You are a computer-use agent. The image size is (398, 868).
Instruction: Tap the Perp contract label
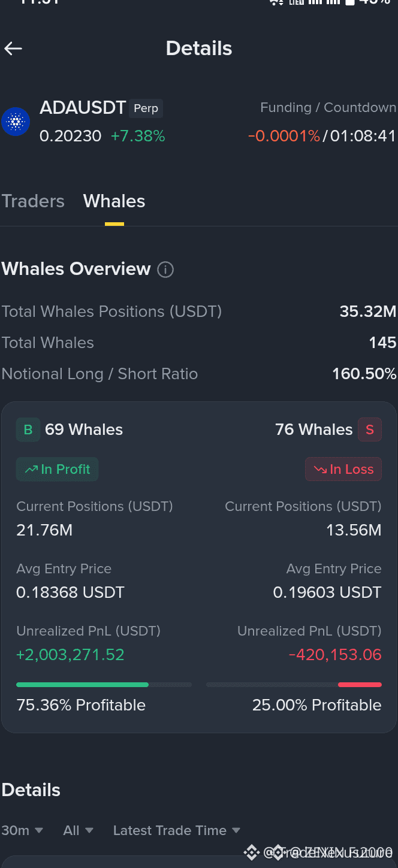click(x=146, y=108)
